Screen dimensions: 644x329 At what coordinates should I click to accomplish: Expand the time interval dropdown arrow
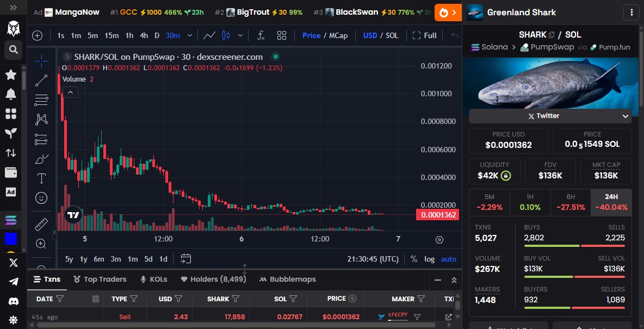point(190,35)
